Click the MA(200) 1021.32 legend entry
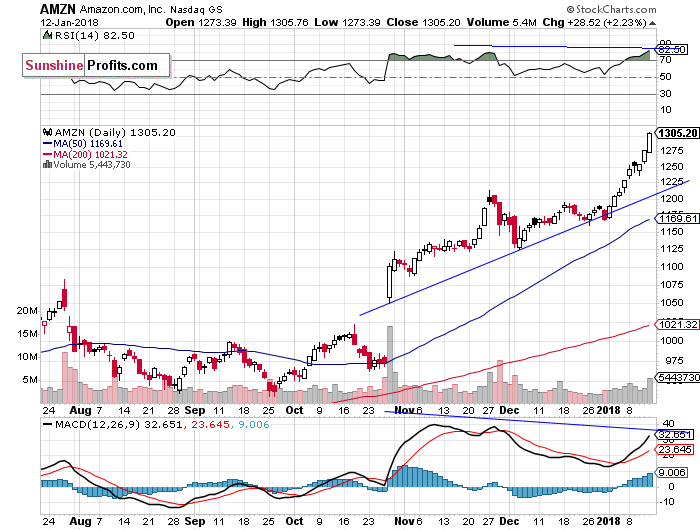Screen dimensions: 700x530 point(90,154)
